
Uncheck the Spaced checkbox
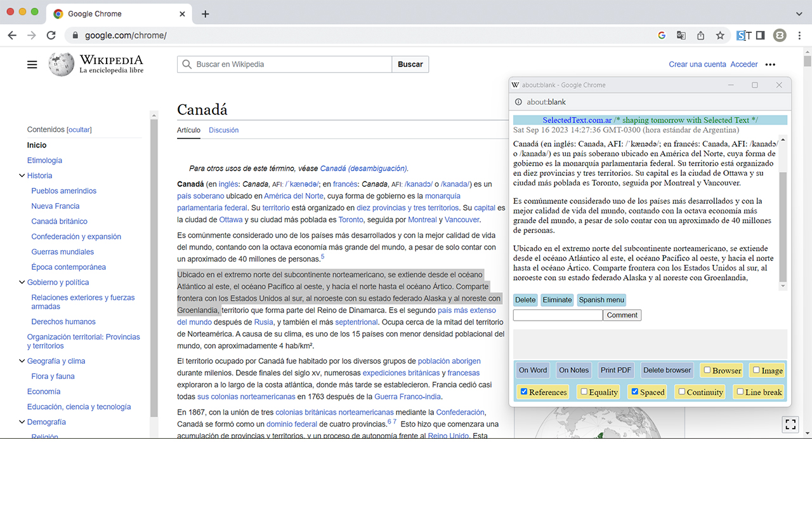point(634,391)
